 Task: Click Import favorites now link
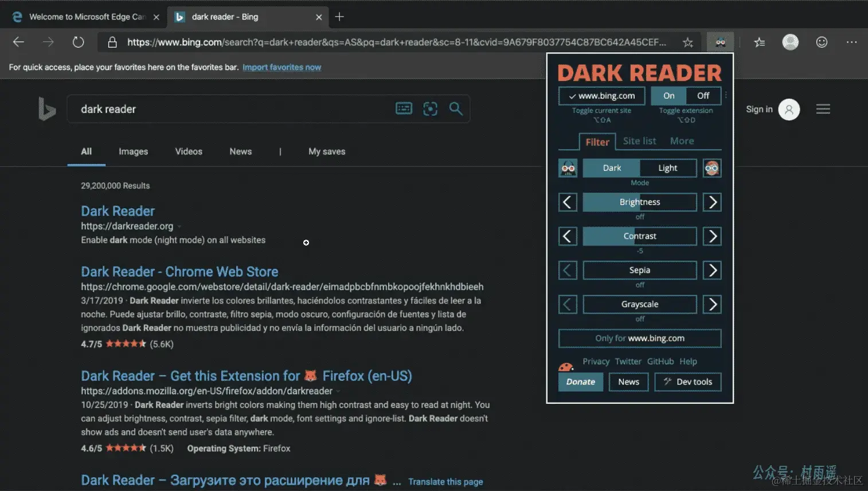point(281,67)
